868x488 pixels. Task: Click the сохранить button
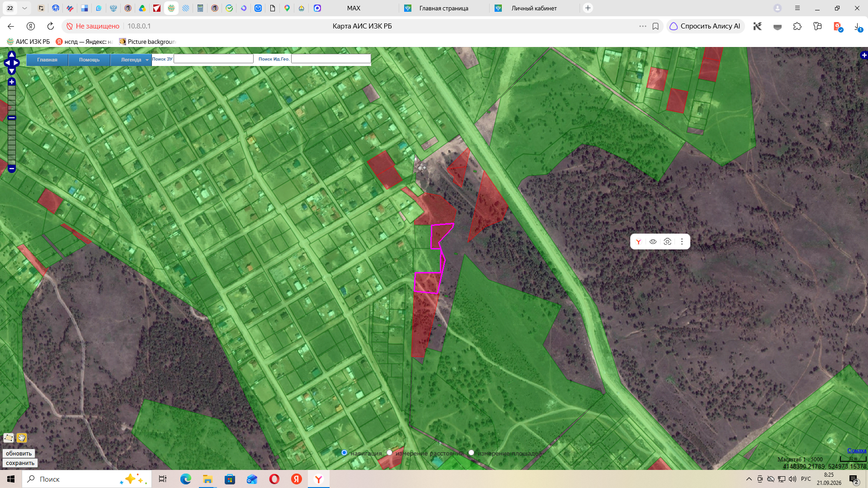pyautogui.click(x=20, y=463)
